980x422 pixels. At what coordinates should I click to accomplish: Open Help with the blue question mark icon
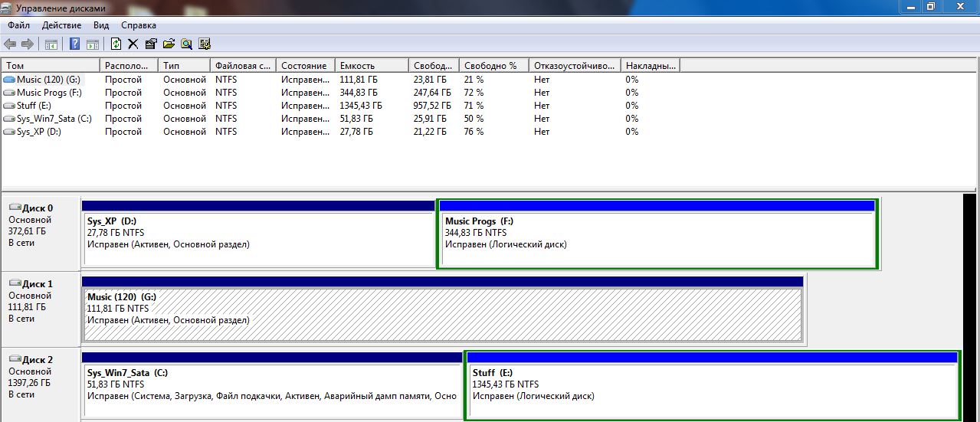pos(75,44)
